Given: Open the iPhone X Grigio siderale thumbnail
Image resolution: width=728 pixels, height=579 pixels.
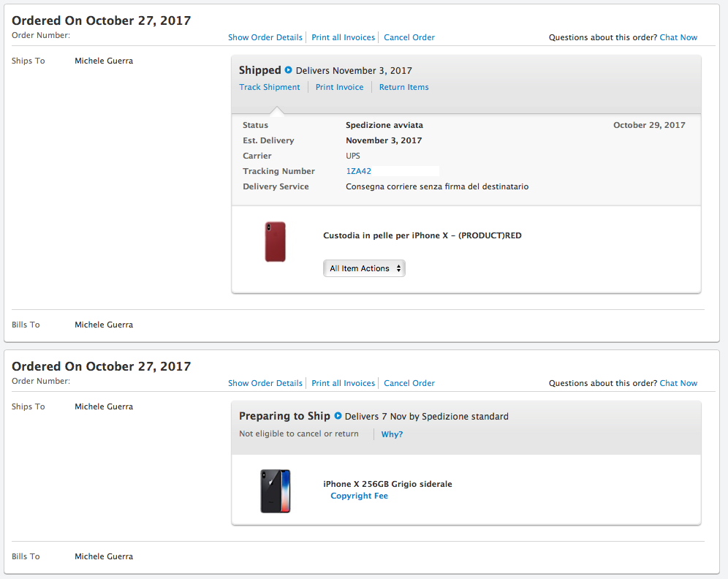Looking at the screenshot, I should pyautogui.click(x=276, y=491).
